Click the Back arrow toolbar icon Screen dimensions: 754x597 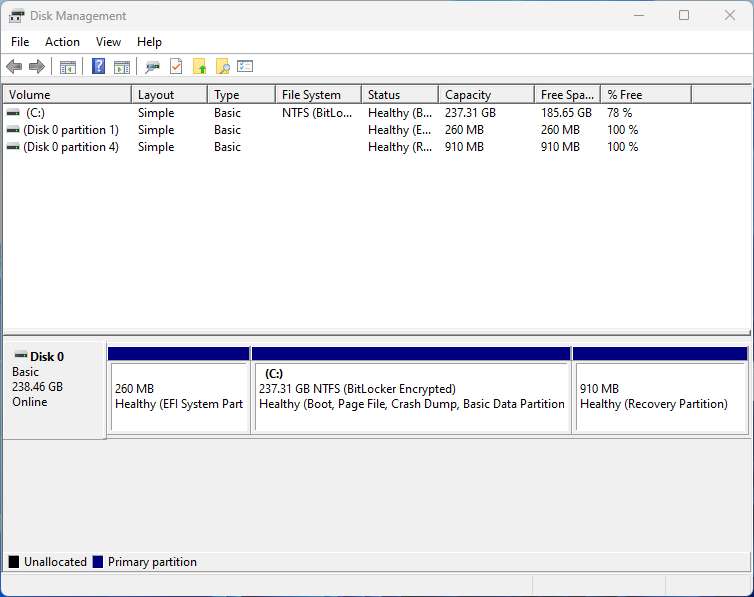coord(14,66)
